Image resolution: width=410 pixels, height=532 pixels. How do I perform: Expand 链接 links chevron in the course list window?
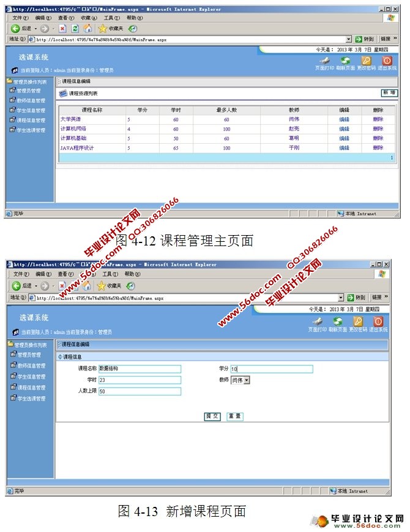[395, 39]
